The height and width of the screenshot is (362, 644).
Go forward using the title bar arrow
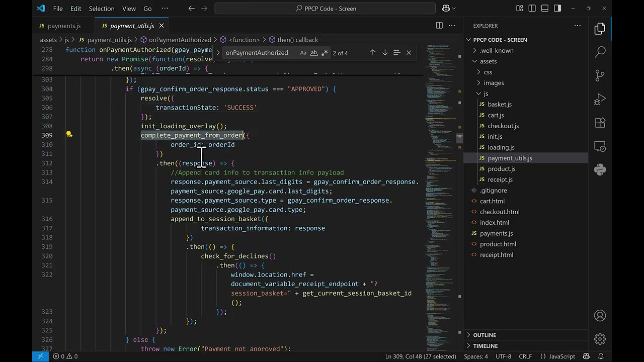205,9
